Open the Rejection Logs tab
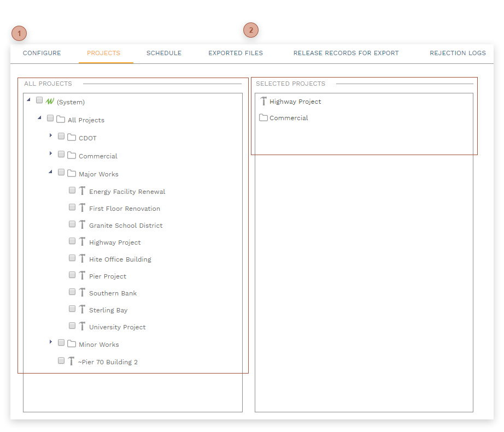 click(x=458, y=53)
